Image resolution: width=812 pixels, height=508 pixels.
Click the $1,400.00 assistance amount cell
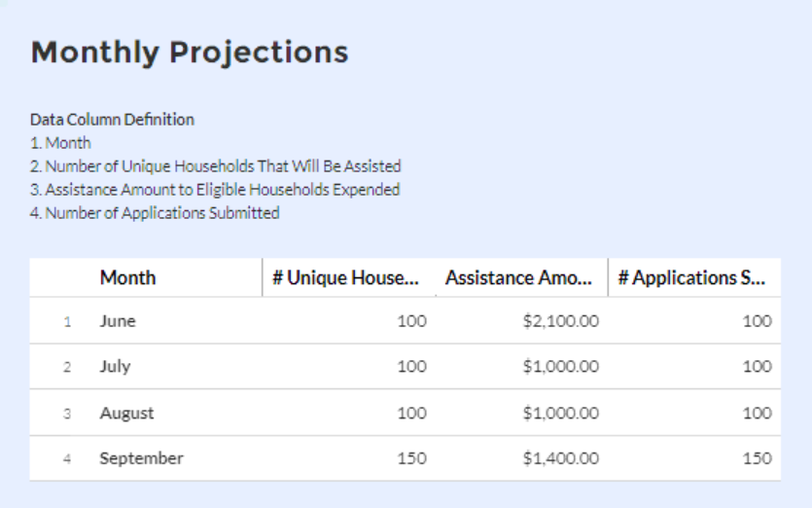[560, 458]
